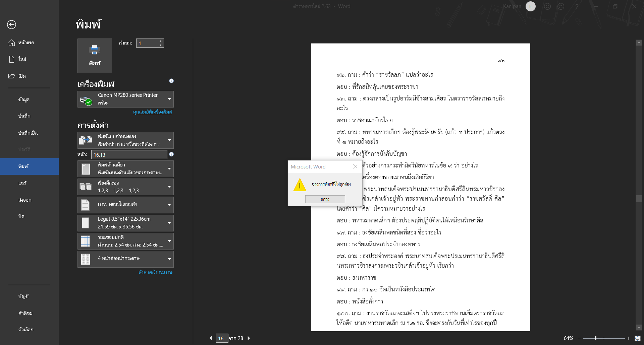Click the collated pages icon

[86, 187]
